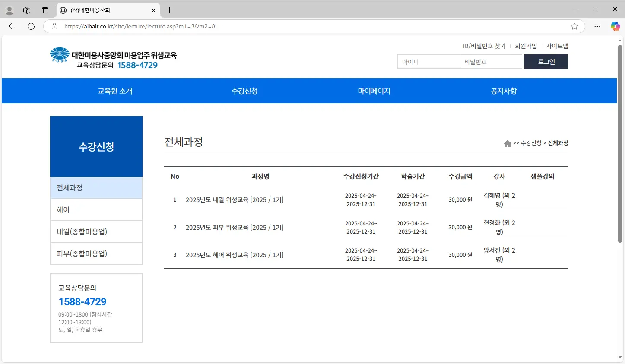
Task: Click the browser back arrow
Action: 12,26
